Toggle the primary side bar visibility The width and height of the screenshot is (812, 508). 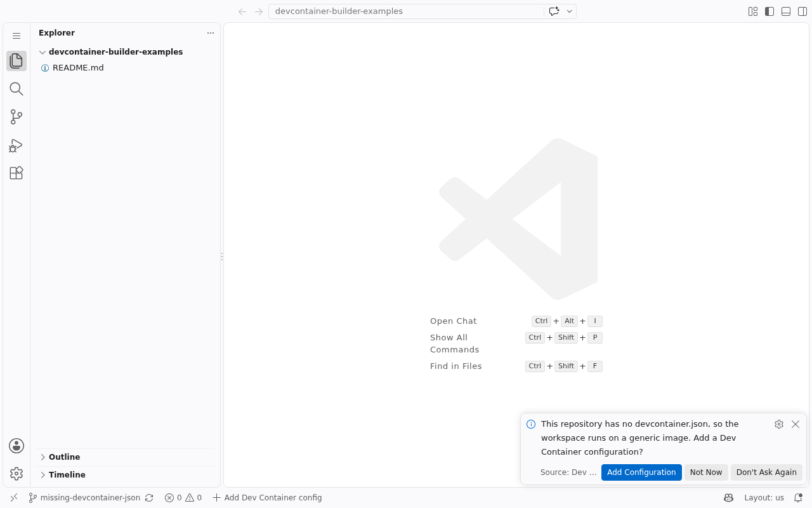tap(769, 11)
